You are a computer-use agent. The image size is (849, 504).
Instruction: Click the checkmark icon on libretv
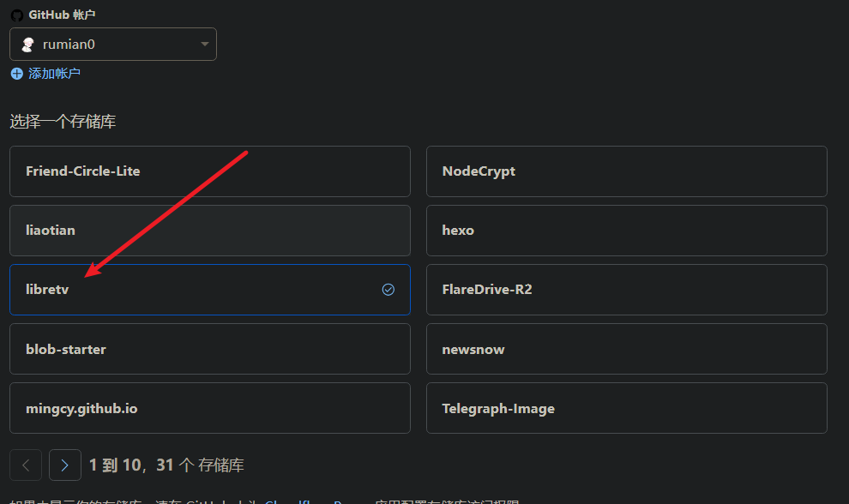tap(388, 290)
